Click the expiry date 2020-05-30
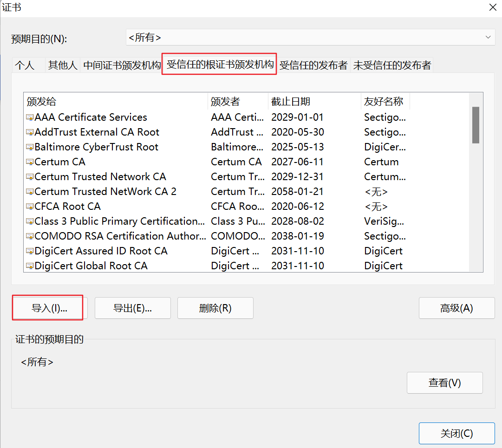The height and width of the screenshot is (448, 502). click(297, 132)
